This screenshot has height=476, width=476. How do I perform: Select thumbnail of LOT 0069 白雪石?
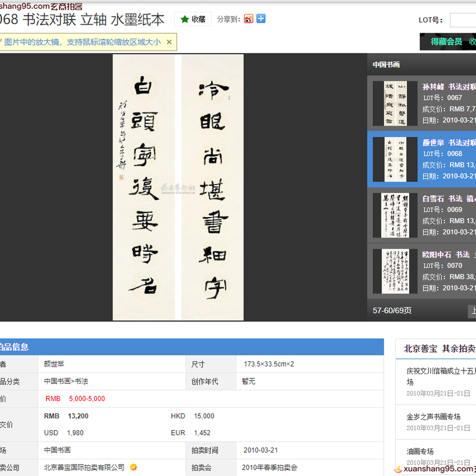[395, 215]
